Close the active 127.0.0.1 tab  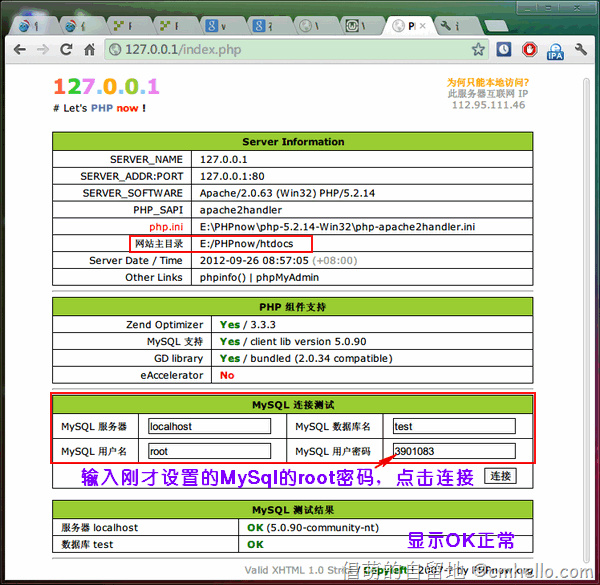[423, 25]
